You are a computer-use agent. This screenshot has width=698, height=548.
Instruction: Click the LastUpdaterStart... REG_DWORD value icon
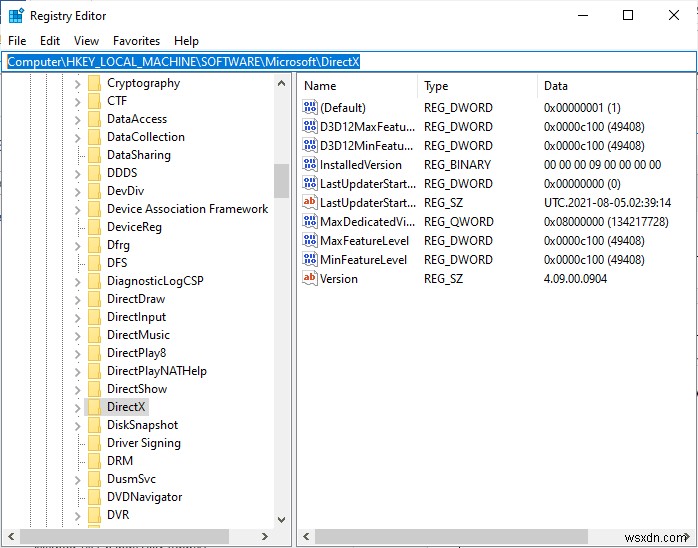click(309, 183)
